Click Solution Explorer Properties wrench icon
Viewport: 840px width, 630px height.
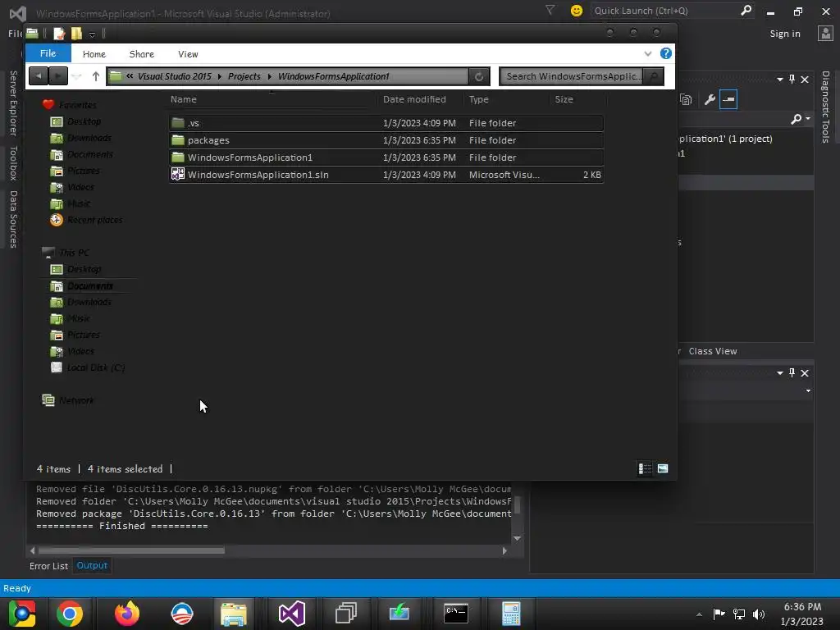[710, 99]
